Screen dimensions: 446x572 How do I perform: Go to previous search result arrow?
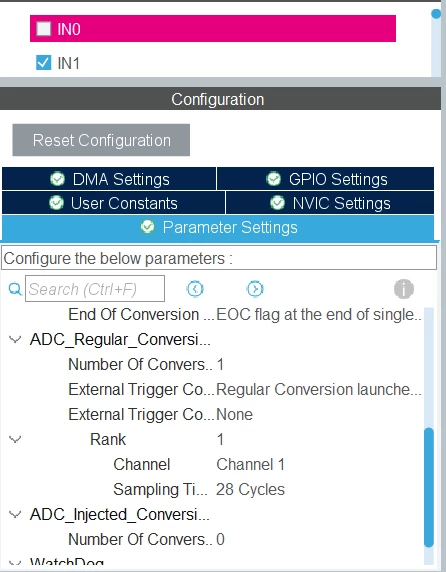195,289
